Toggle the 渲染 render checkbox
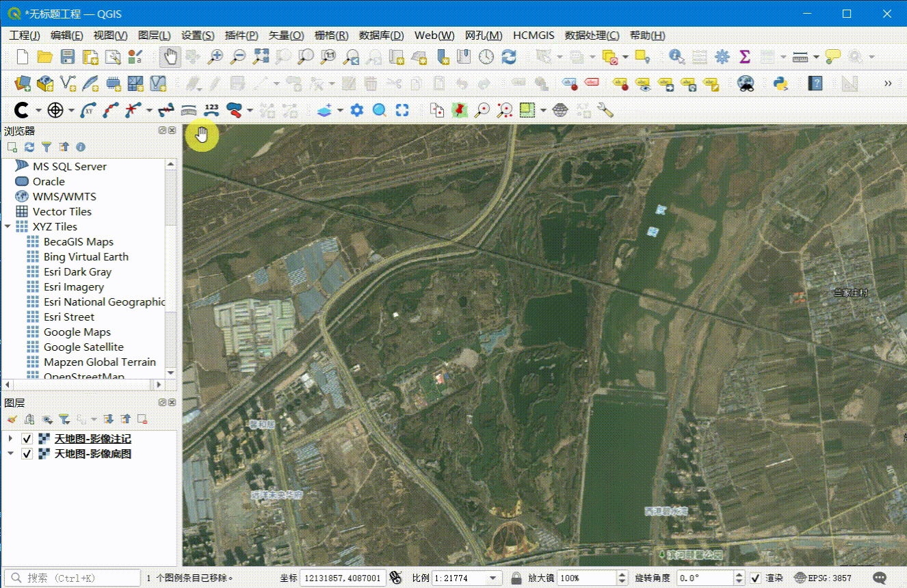 pos(756,578)
